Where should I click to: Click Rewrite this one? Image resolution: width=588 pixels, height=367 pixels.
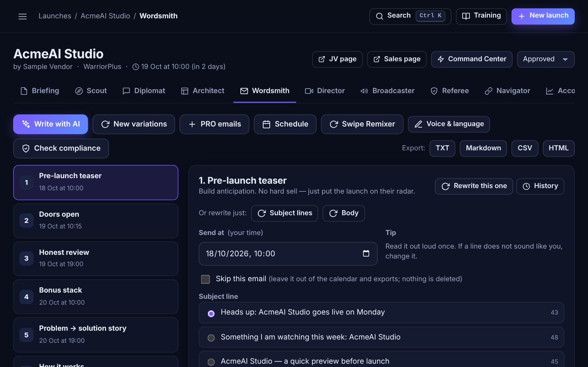474,186
